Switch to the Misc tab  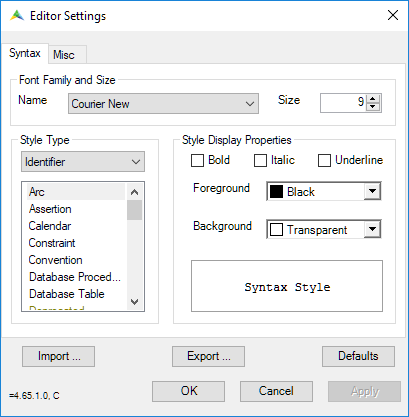pyautogui.click(x=64, y=55)
